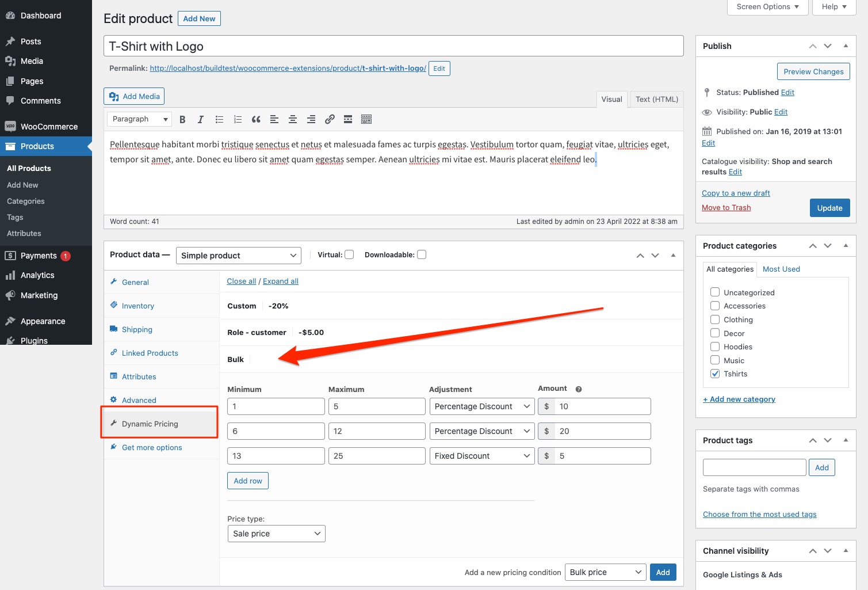The height and width of the screenshot is (590, 868).
Task: Click the product tags input field
Action: click(755, 467)
